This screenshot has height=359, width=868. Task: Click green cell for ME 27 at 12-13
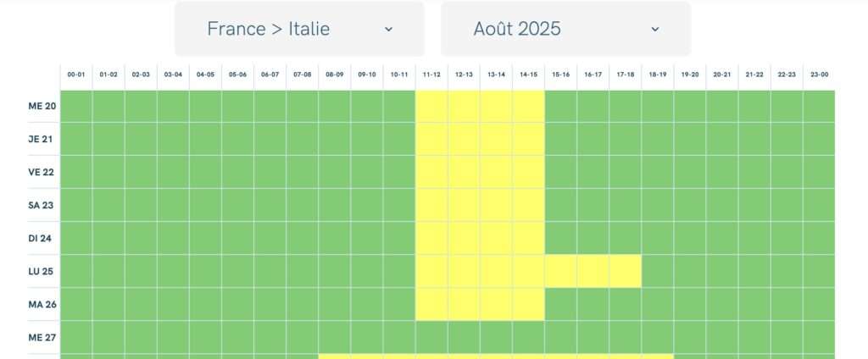point(464,337)
